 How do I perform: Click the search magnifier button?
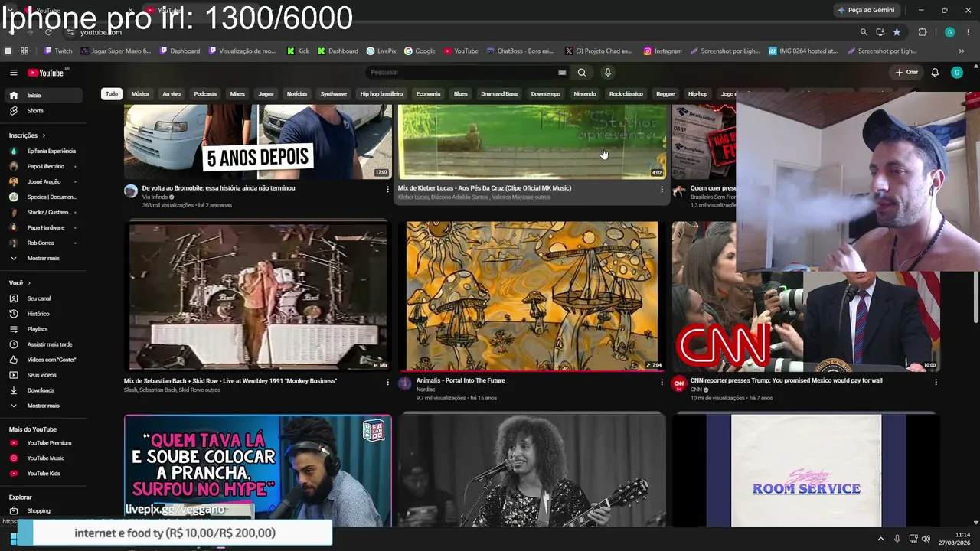click(582, 73)
